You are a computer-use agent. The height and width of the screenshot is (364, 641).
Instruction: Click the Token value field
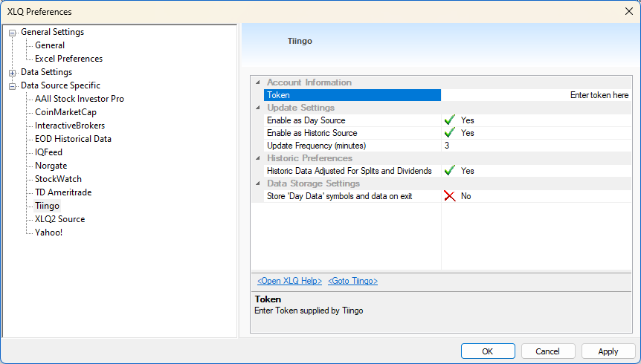pos(536,95)
